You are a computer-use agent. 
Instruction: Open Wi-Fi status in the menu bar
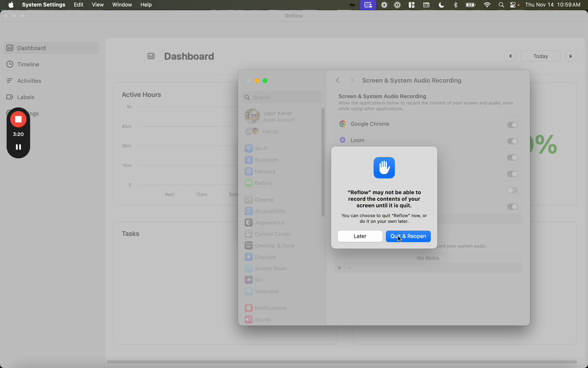click(487, 5)
